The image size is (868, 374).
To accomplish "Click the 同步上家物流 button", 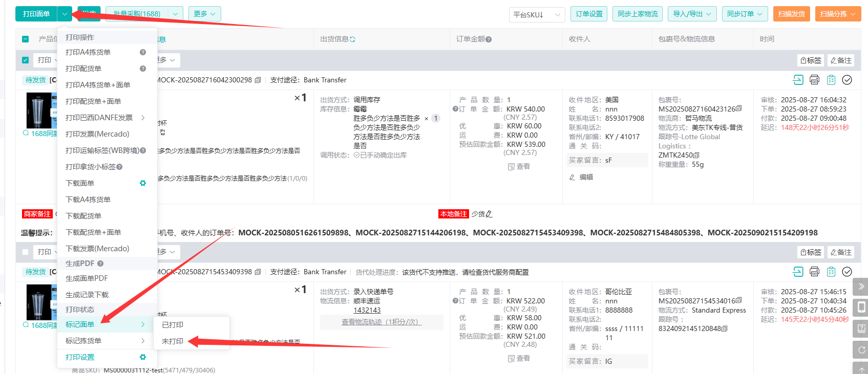I will (x=638, y=14).
